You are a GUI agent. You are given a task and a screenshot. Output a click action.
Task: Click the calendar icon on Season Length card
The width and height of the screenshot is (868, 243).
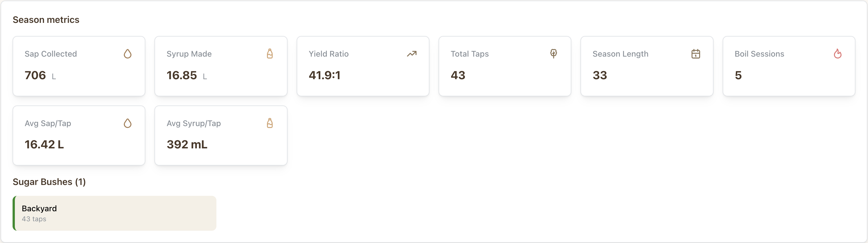pos(696,54)
